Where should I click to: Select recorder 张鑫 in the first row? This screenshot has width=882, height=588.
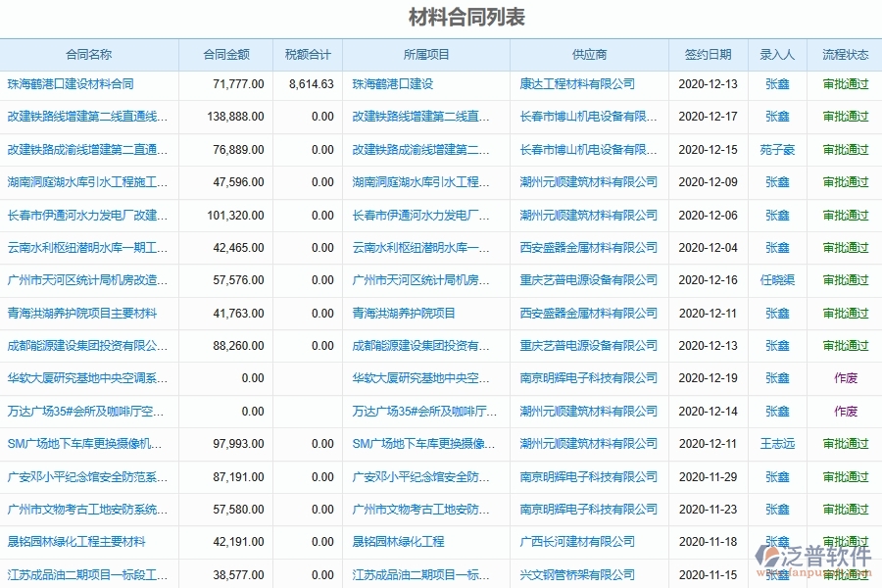pyautogui.click(x=777, y=84)
